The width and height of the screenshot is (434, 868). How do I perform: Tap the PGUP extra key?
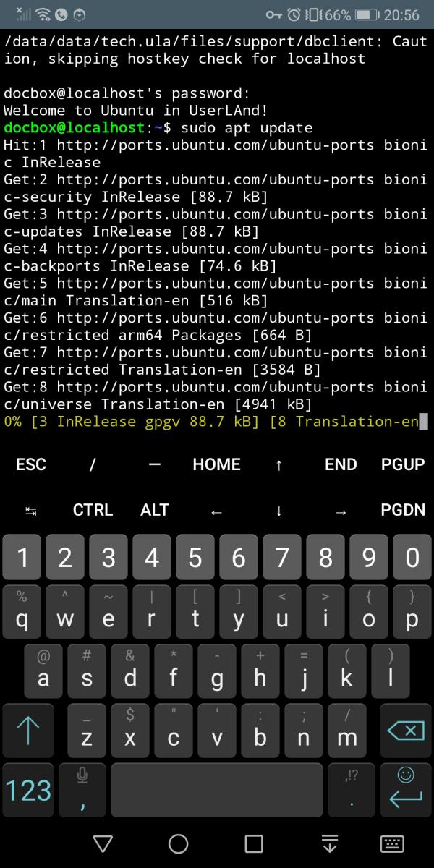[x=403, y=464]
